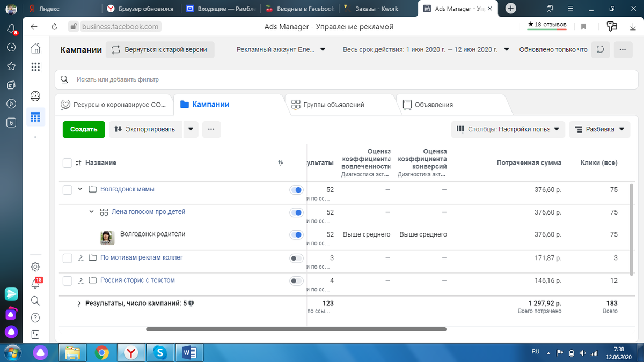This screenshot has width=644, height=362.
Task: Open По мотивам реклам коллег link
Action: pos(142,257)
